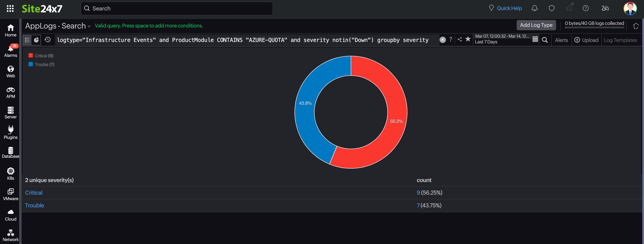Toggle the Trouble legend entry off
644x244 pixels.
(42, 64)
